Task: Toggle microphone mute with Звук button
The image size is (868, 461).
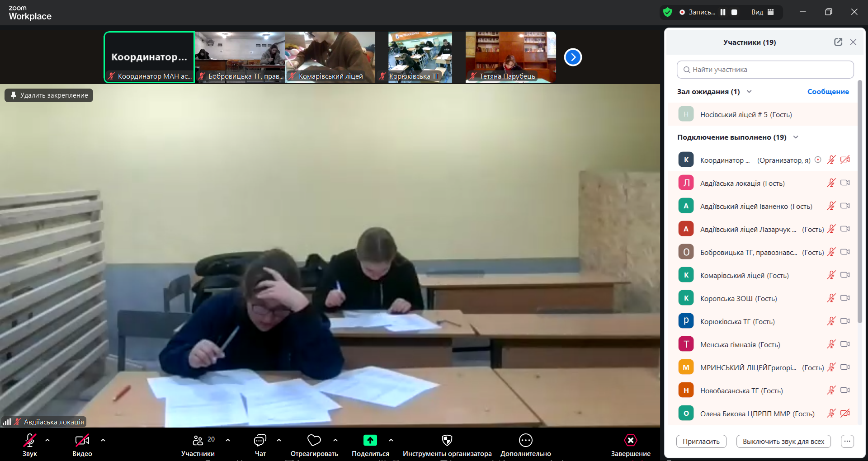Action: 30,440
